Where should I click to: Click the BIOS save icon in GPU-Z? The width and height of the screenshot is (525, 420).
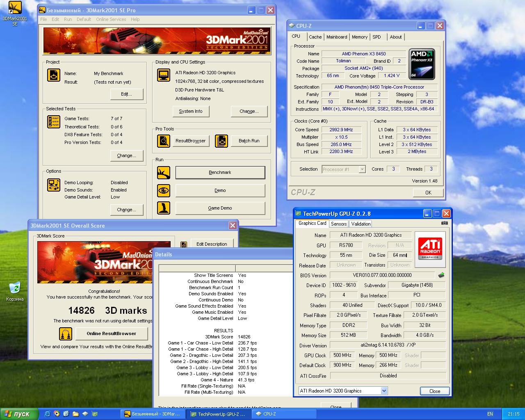[x=441, y=275]
